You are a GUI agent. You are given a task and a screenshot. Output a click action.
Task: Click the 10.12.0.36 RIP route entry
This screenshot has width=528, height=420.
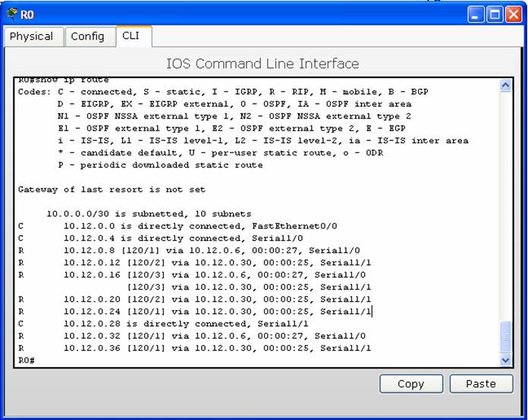(x=217, y=348)
